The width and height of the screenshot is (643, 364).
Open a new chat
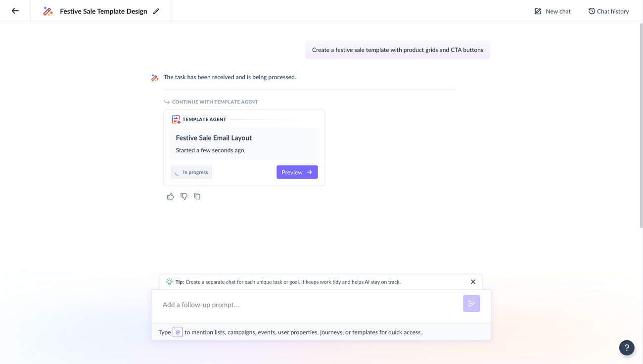(551, 11)
